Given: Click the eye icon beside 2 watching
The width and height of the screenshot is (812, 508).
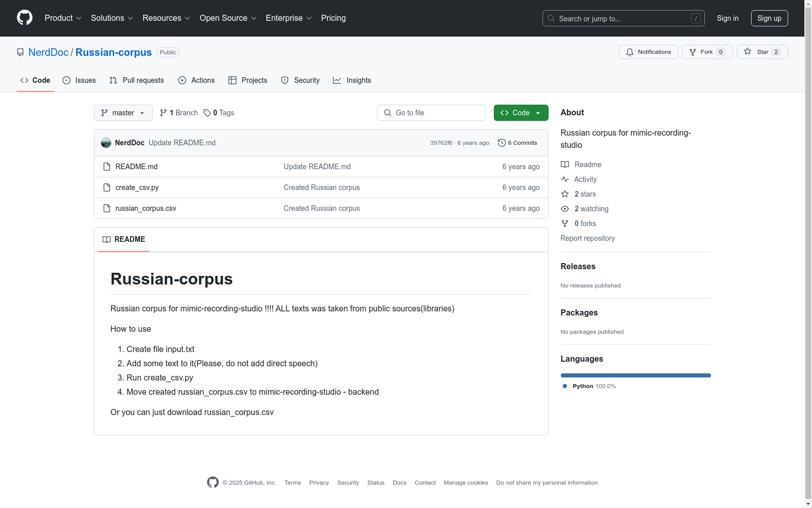Looking at the screenshot, I should point(565,209).
